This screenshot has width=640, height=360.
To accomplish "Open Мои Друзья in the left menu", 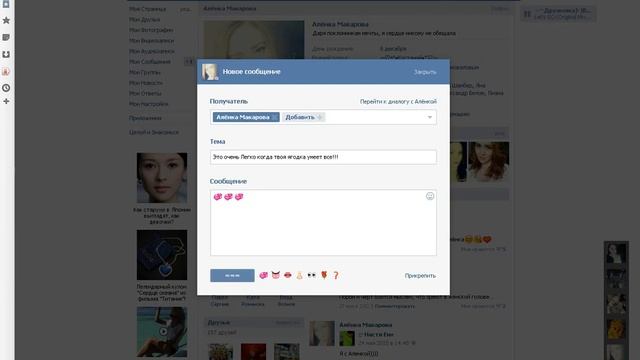I will point(144,20).
